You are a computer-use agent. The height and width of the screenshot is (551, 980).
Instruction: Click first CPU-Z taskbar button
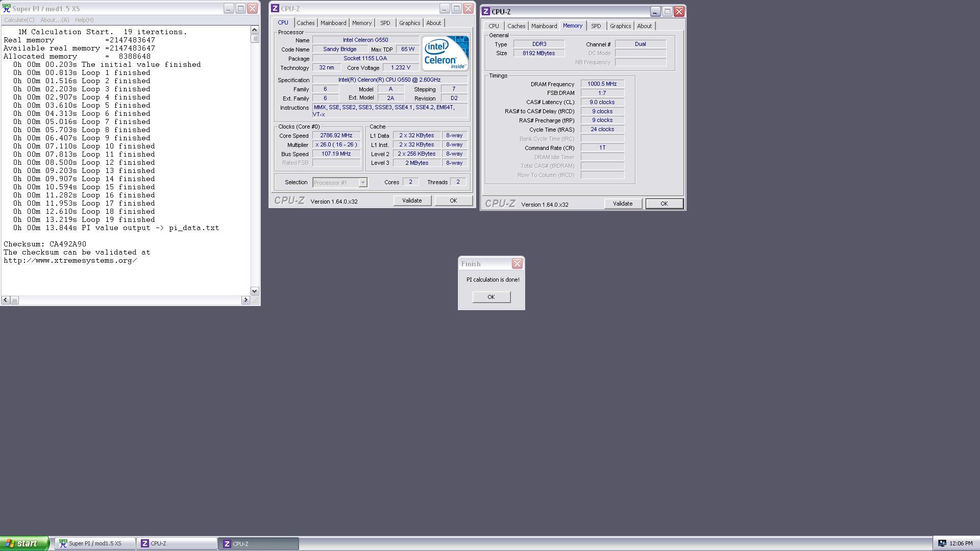(177, 544)
